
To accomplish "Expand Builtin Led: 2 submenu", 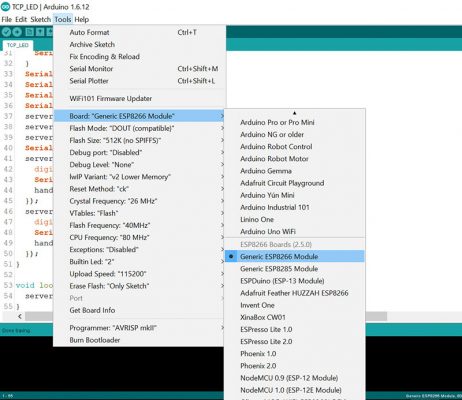I will point(139,262).
